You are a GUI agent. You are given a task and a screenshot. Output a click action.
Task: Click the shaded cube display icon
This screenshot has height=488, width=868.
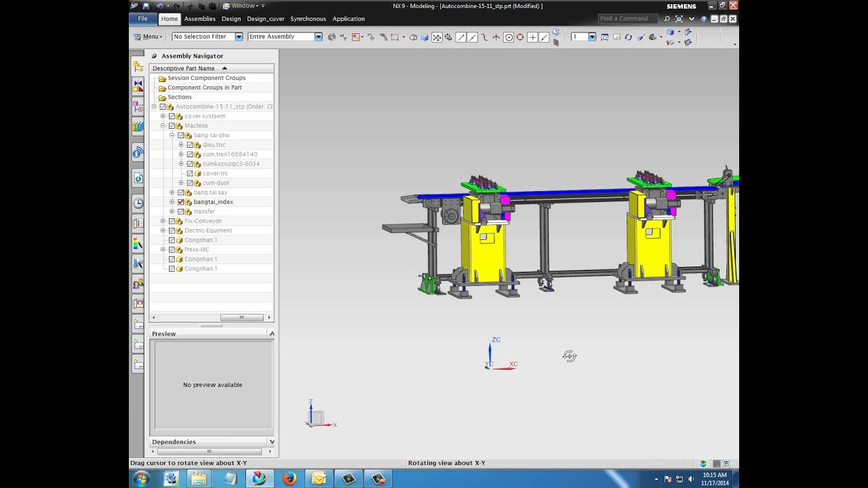pyautogui.click(x=425, y=37)
